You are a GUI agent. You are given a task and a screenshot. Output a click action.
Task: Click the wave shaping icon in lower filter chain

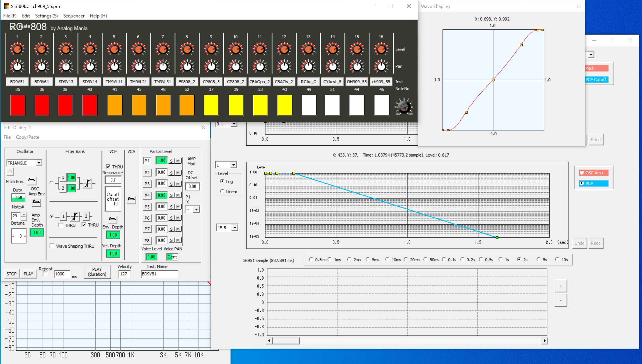(x=75, y=217)
